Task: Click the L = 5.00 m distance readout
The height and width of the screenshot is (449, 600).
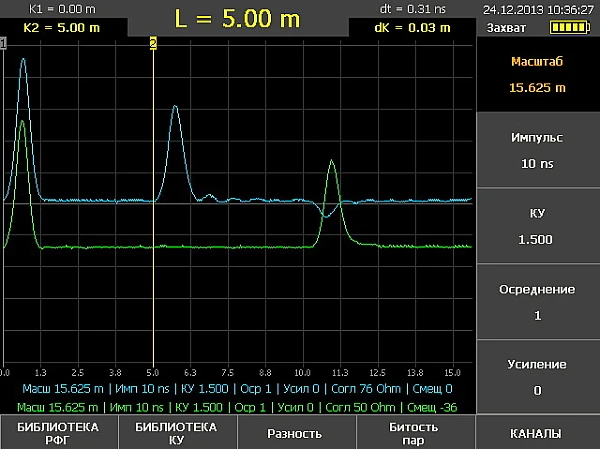Action: [236, 18]
